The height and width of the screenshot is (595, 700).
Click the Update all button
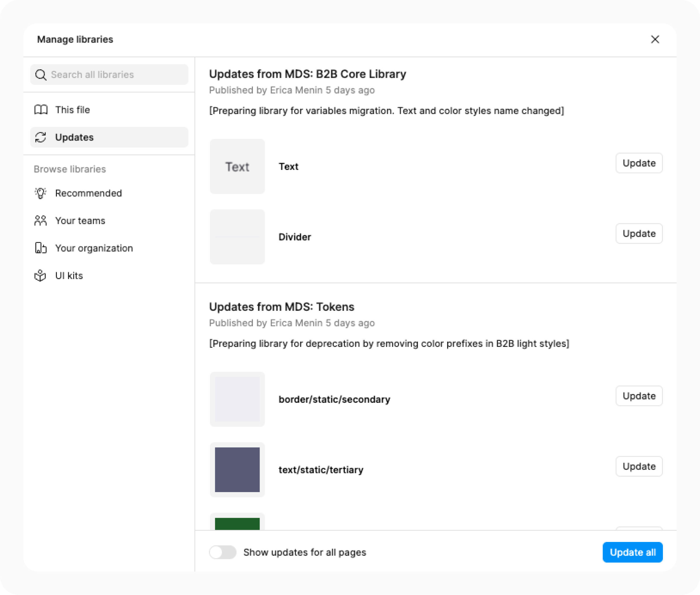633,552
